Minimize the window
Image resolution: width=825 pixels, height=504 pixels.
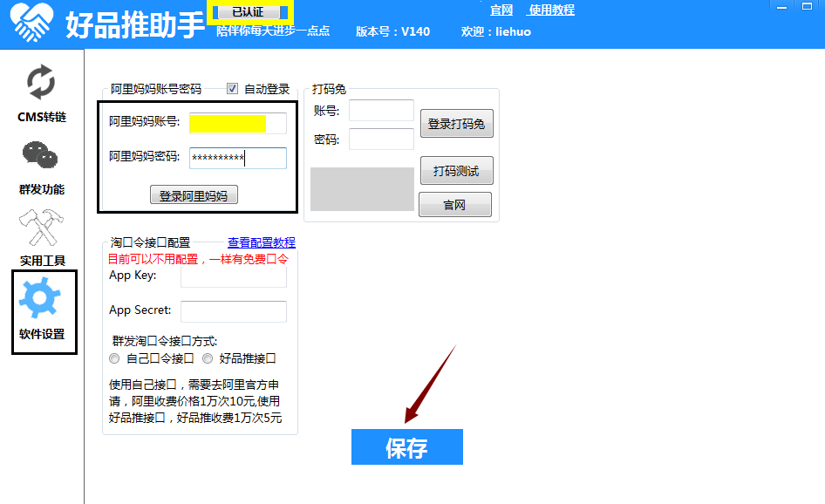(782, 7)
